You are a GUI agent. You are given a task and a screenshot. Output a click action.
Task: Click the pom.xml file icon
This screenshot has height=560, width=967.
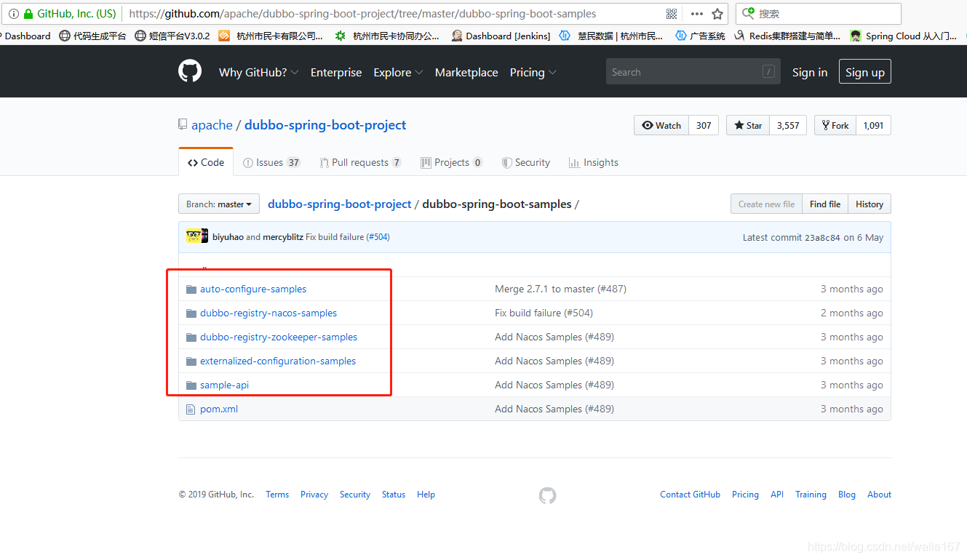point(191,409)
